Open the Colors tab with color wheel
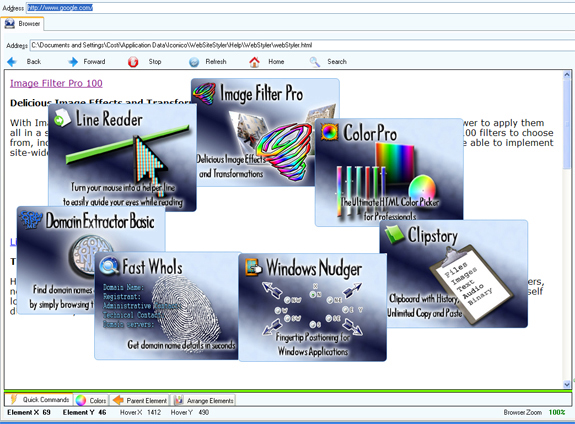575x424 pixels. point(92,400)
